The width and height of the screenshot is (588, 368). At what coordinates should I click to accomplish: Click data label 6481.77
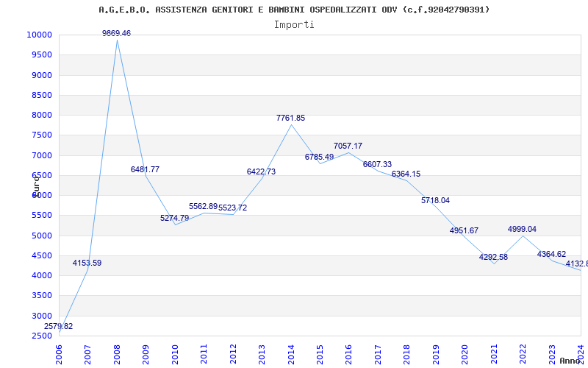(x=145, y=169)
